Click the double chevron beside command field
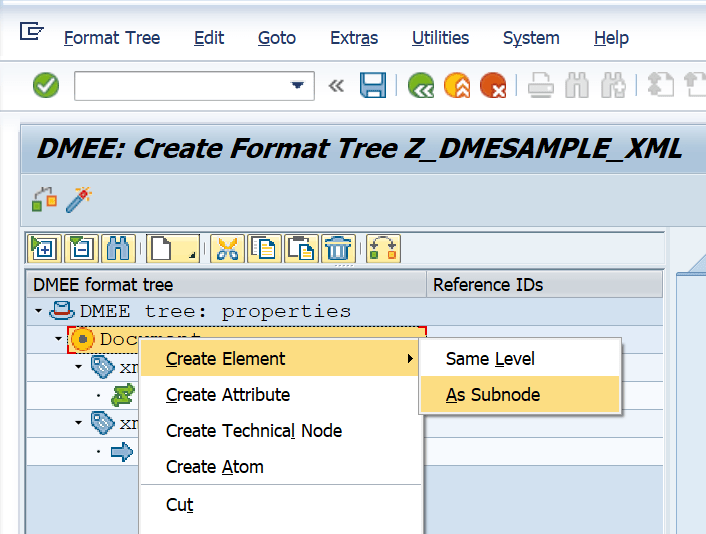The height and width of the screenshot is (534, 706). (x=336, y=86)
